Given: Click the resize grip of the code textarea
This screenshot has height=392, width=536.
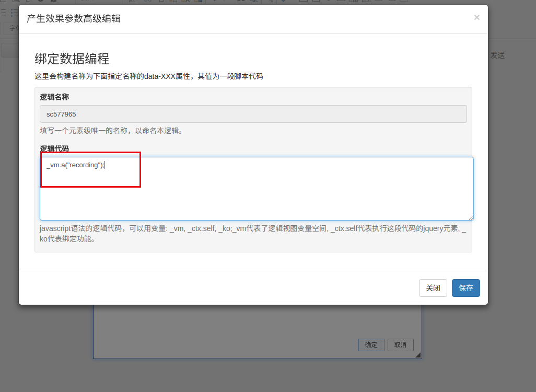Looking at the screenshot, I should [471, 217].
